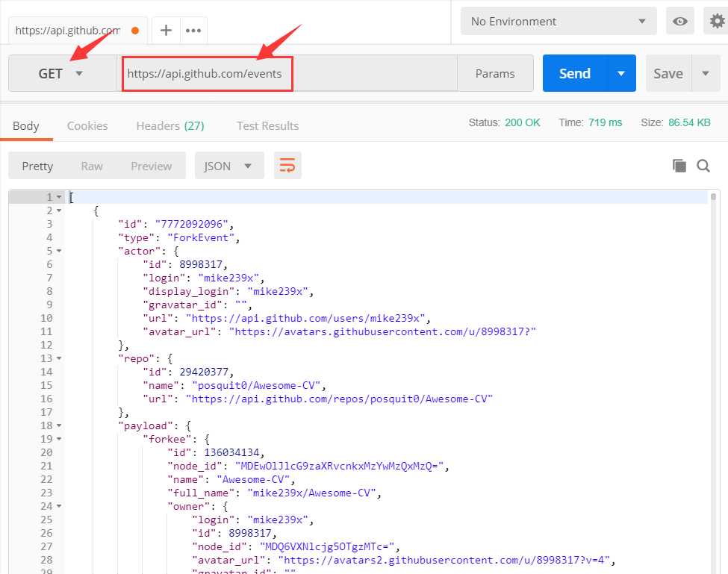728x574 pixels.
Task: Click the response vertical scrollbar thumb
Action: click(713, 197)
